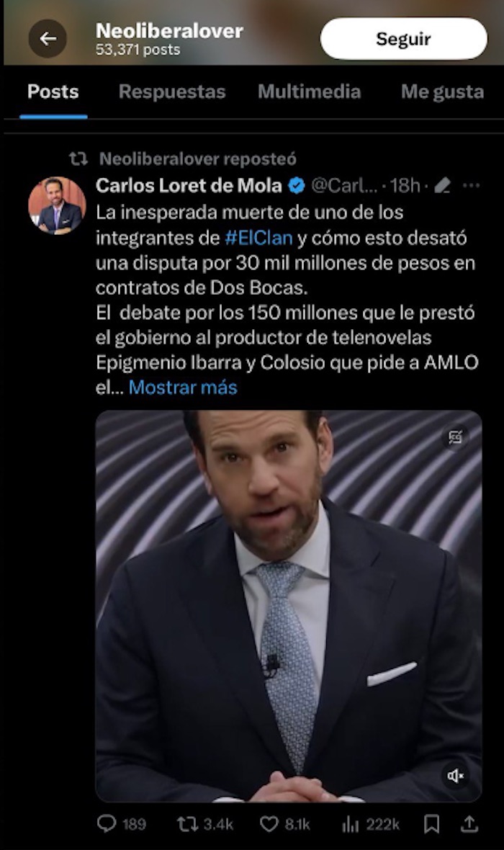Follow Neoliberalover with Seguir button

click(x=404, y=39)
